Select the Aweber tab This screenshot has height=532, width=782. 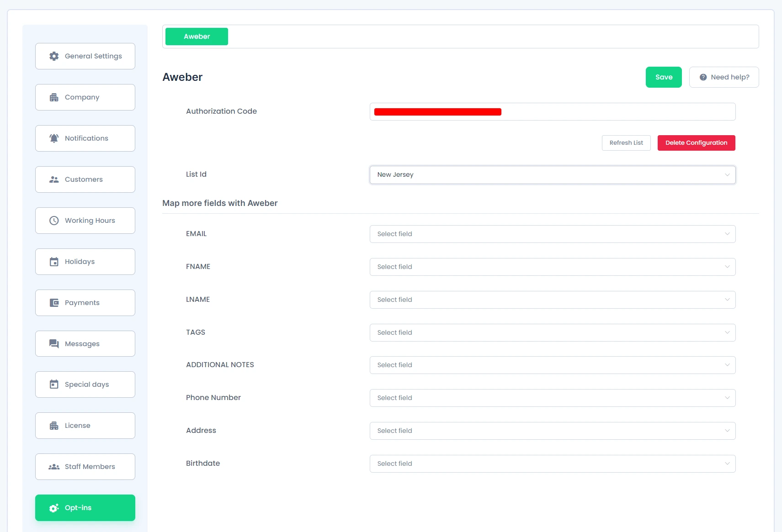tap(197, 37)
